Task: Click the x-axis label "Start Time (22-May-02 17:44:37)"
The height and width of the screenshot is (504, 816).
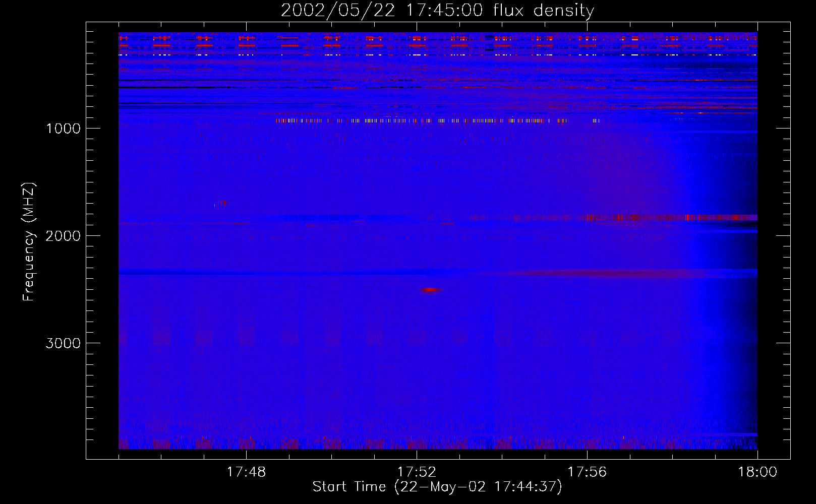Action: (x=437, y=487)
